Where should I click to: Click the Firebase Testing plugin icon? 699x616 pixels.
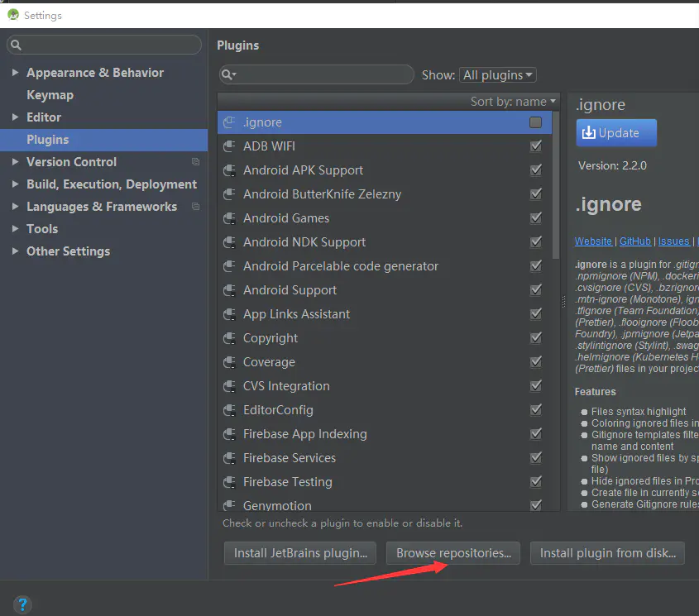[x=229, y=482]
